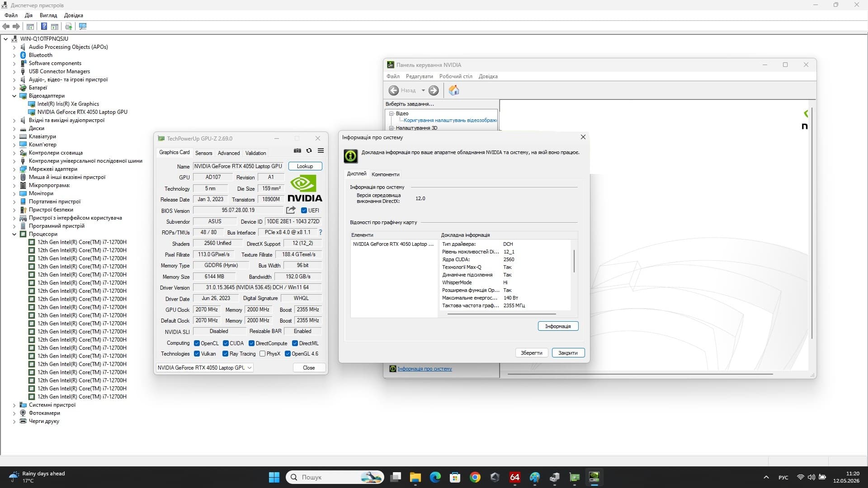Toggle the OpenCL checkbox
This screenshot has width=868, height=488.
pyautogui.click(x=197, y=343)
